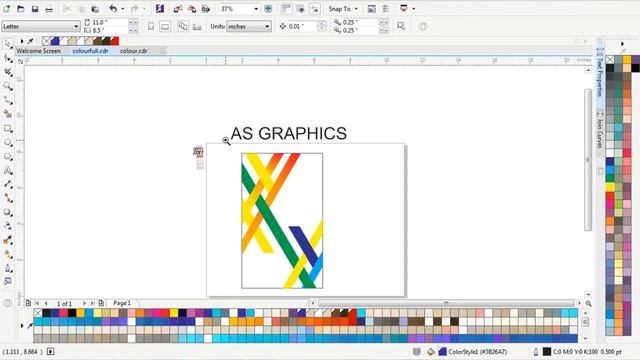Apply layout to current page only

pyautogui.click(x=197, y=27)
